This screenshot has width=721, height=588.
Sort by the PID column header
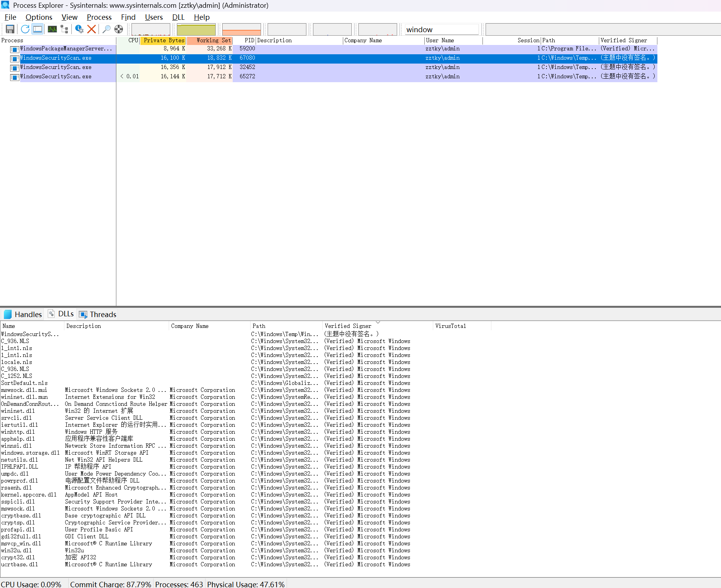[x=244, y=40]
